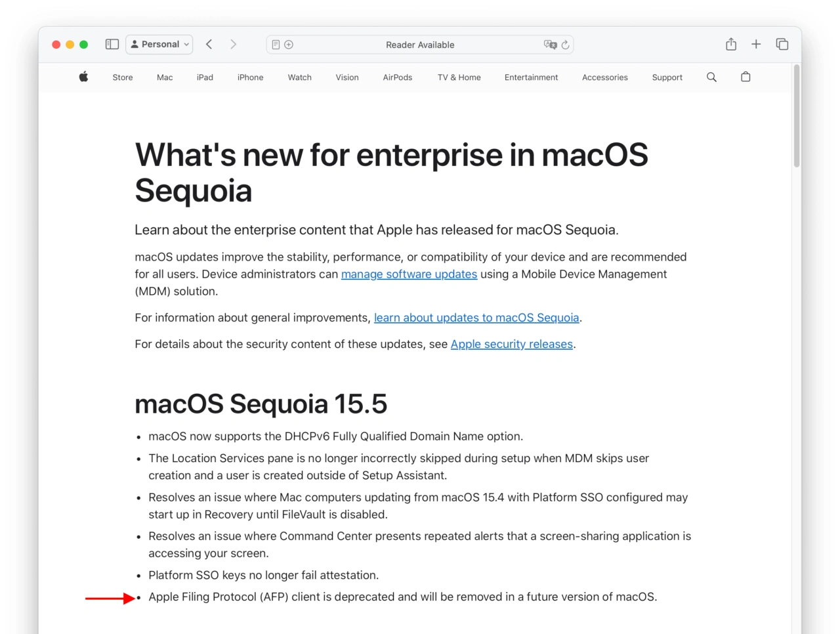840x634 pixels.
Task: Open Reader view from address bar
Action: (276, 45)
